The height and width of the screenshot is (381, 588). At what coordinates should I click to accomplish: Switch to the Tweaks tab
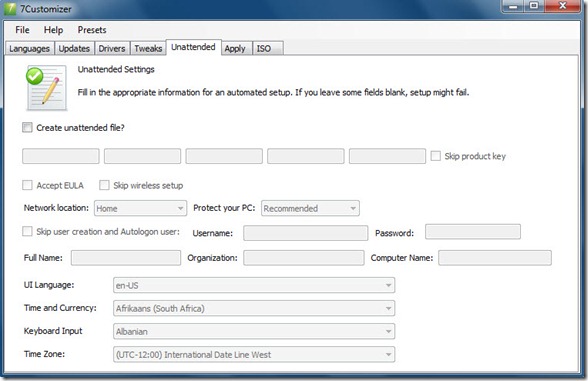click(x=148, y=48)
